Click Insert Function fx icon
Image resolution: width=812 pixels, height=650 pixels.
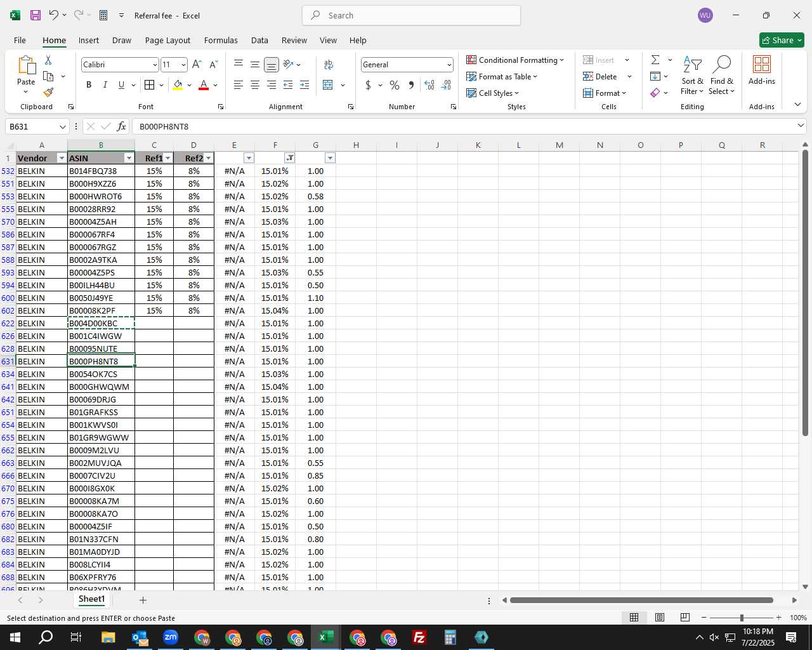click(121, 126)
